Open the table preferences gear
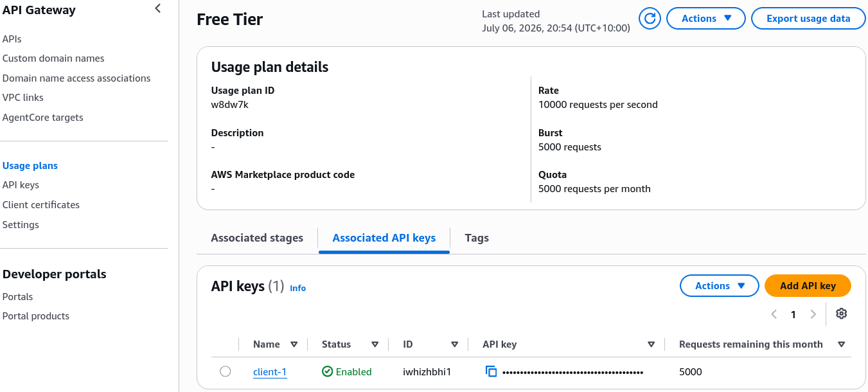 click(842, 314)
